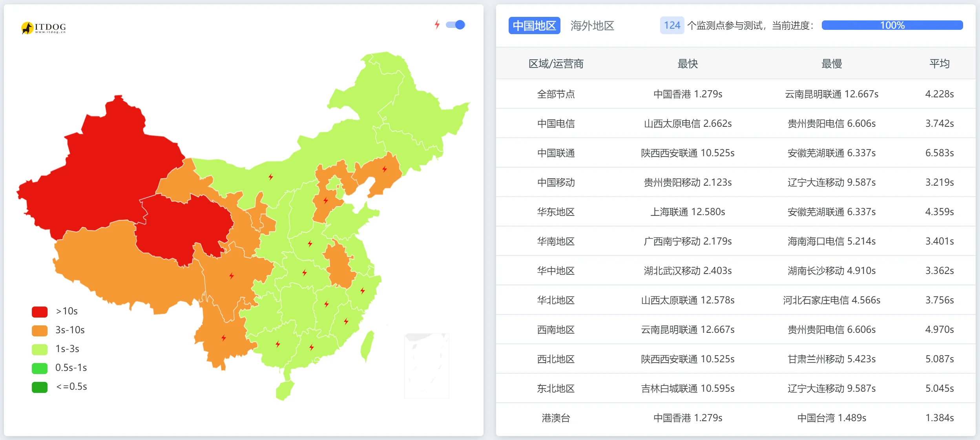Click the lightning marker on Sichuan province

232,276
